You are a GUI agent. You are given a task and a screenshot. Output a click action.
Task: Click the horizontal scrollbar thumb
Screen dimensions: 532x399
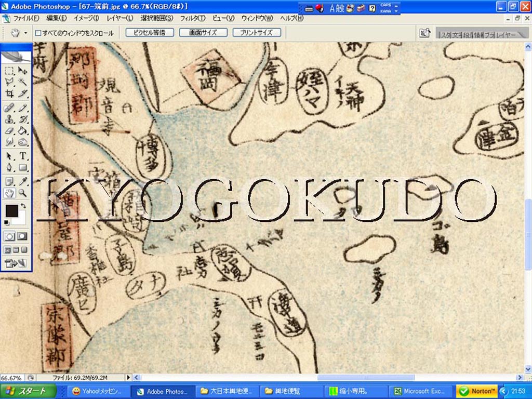[366, 377]
